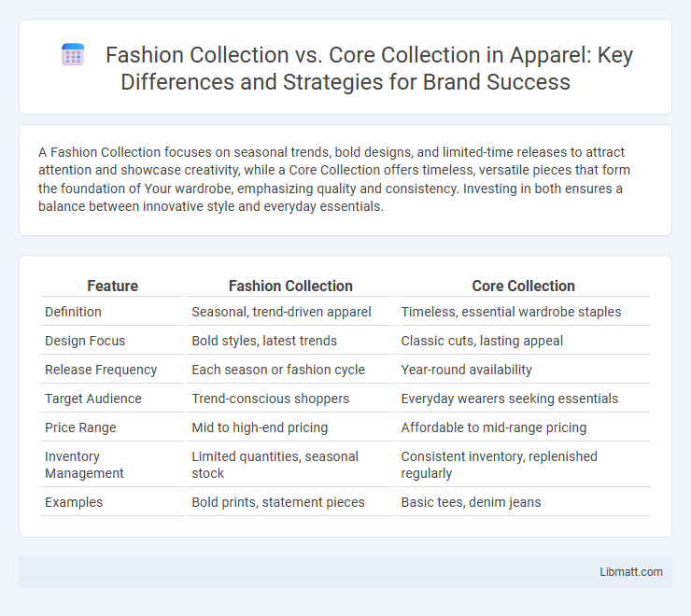Viewport: 691px width, 616px height.
Task: Click 'Limited quantities, seasonal stock' cell
Action: coord(275,465)
